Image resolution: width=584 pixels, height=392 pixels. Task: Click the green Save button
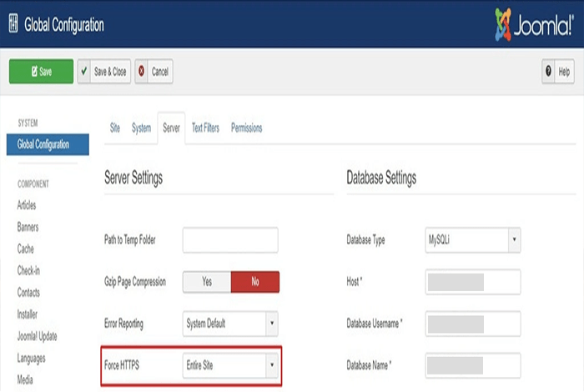click(41, 72)
